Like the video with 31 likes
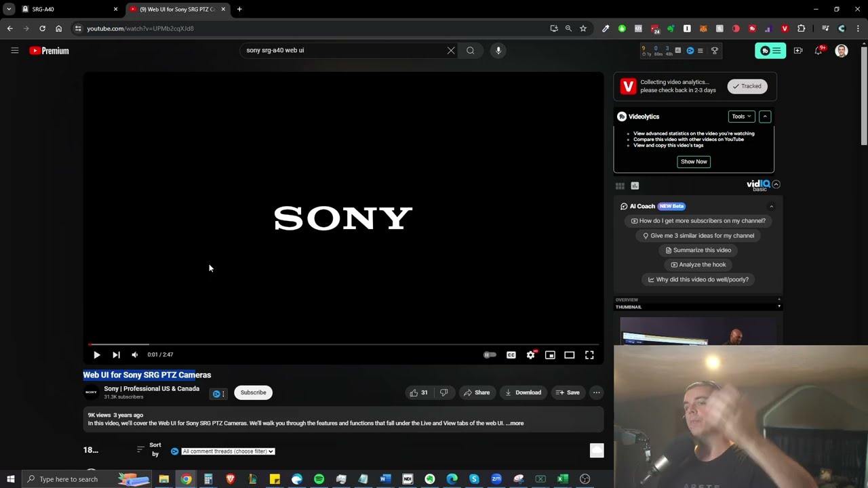This screenshot has width=868, height=488. (418, 392)
